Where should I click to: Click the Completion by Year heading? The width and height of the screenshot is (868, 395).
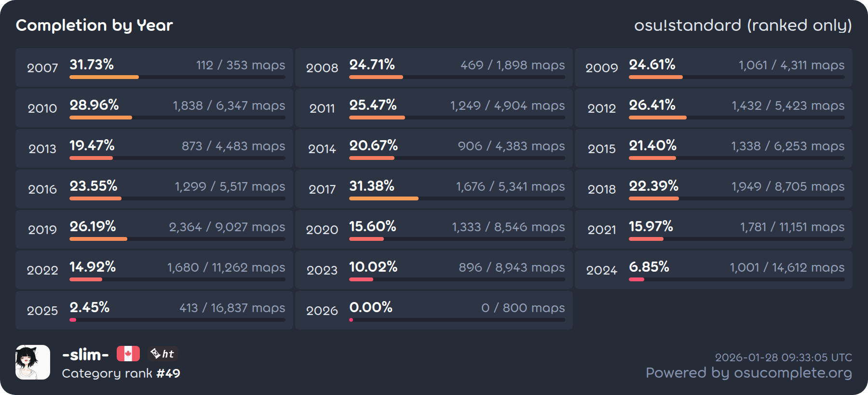95,25
